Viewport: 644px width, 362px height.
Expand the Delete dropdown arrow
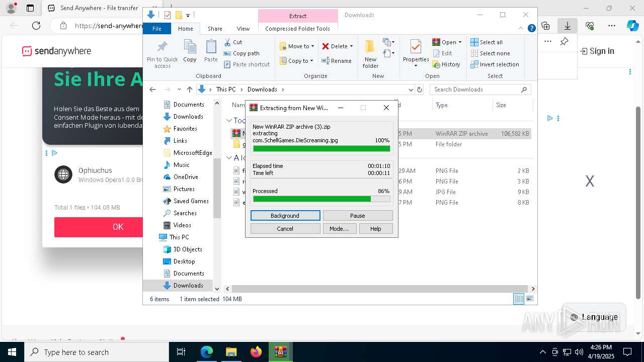[x=351, y=46]
